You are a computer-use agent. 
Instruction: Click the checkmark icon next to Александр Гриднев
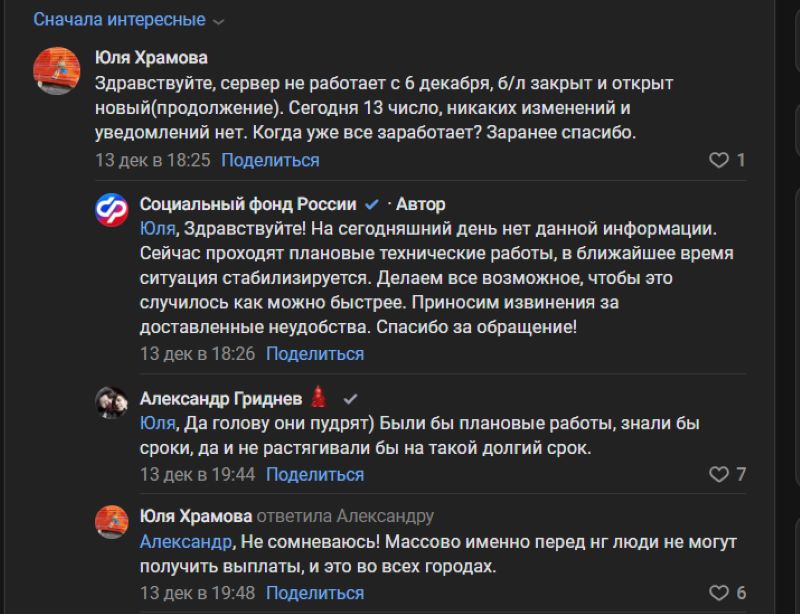(350, 398)
